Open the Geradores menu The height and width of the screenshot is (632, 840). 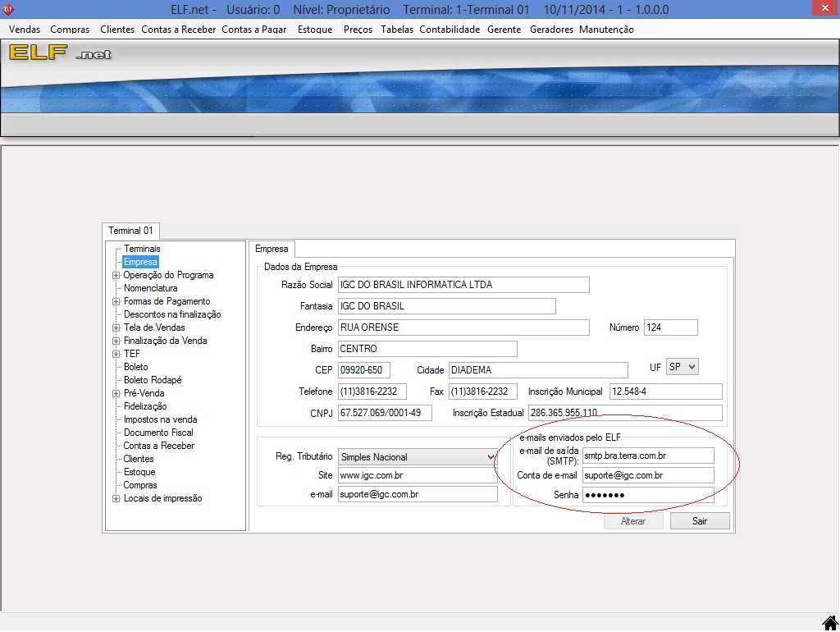551,30
